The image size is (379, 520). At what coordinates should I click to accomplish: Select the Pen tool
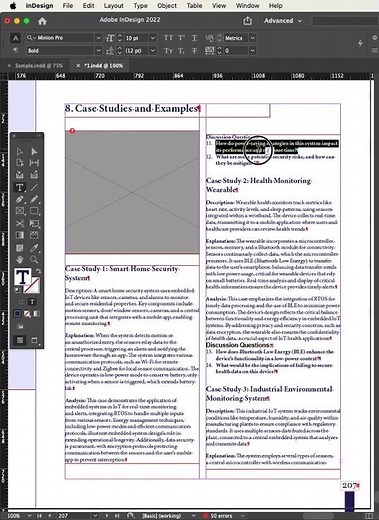click(19, 199)
